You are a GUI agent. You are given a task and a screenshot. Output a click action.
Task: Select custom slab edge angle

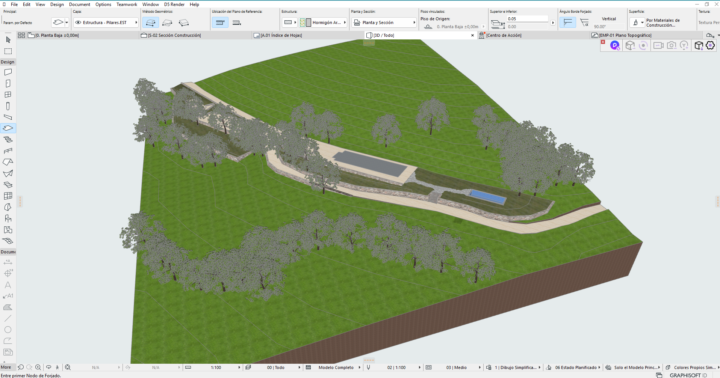(584, 23)
